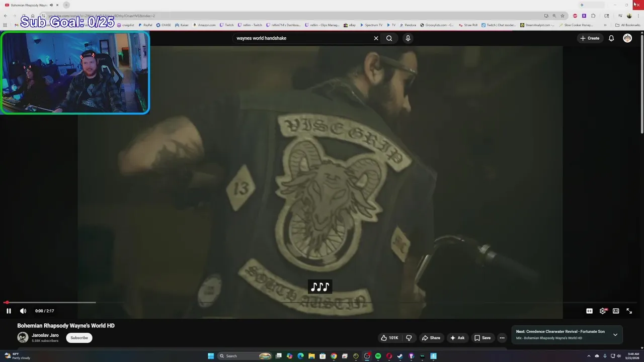Click the Windows taskbar Search box
The image size is (644, 362).
click(x=246, y=356)
